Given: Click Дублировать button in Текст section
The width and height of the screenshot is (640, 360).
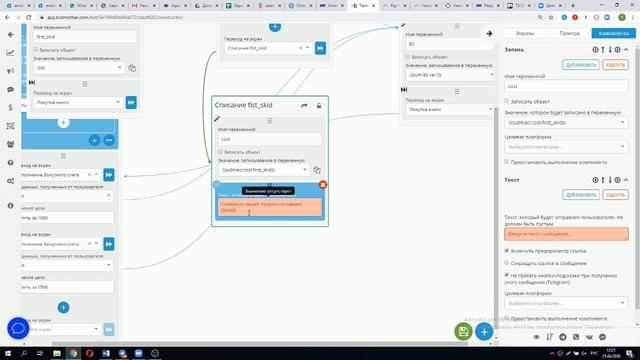Looking at the screenshot, I should [581, 195].
